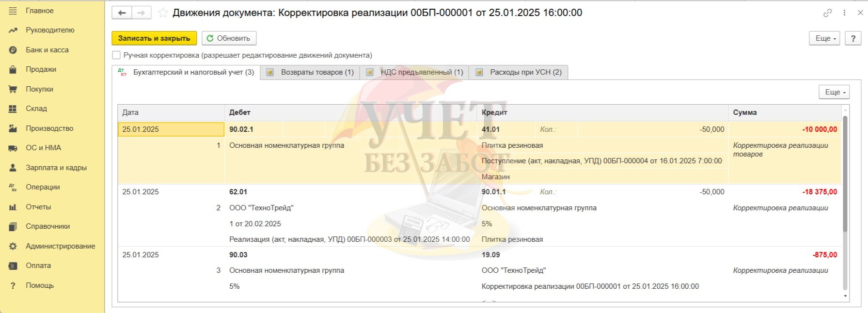Select credit account 41.01 cell
Image resolution: width=868 pixels, height=313 pixels.
click(506, 129)
